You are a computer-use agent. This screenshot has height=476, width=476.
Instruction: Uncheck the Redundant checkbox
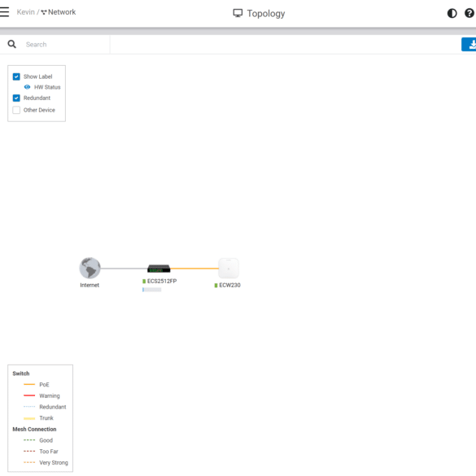coord(16,98)
